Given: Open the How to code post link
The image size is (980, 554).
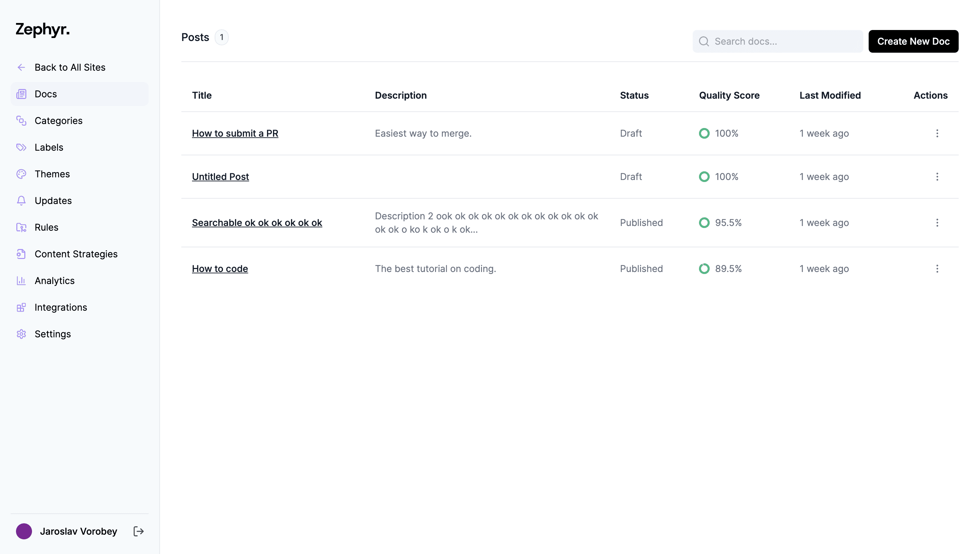Looking at the screenshot, I should [220, 269].
